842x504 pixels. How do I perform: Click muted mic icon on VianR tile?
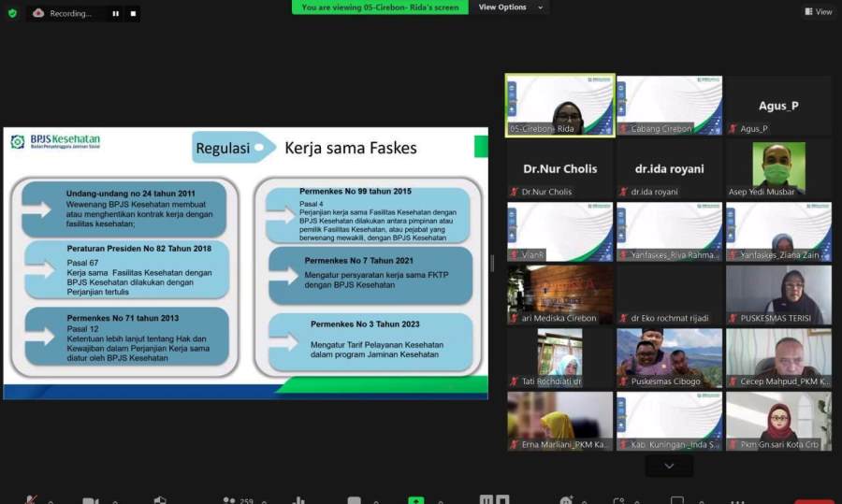514,255
